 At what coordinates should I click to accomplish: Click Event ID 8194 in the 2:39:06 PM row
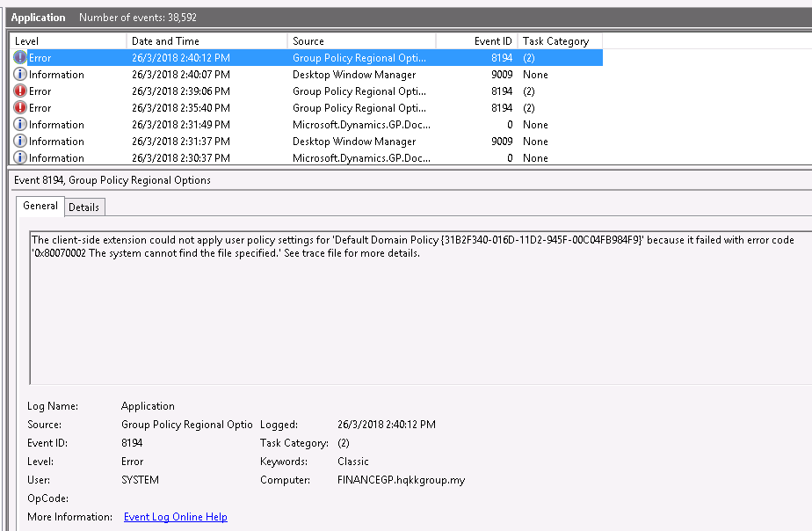pyautogui.click(x=502, y=91)
